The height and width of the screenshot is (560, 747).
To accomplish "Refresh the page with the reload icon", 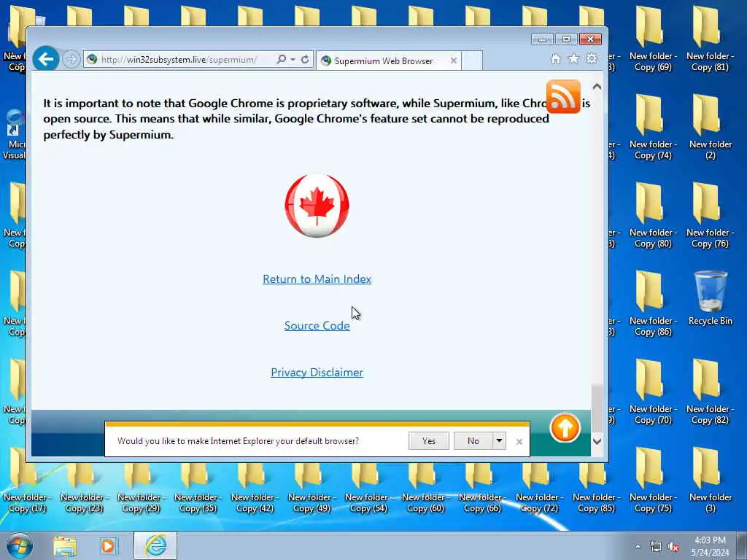I will click(305, 60).
